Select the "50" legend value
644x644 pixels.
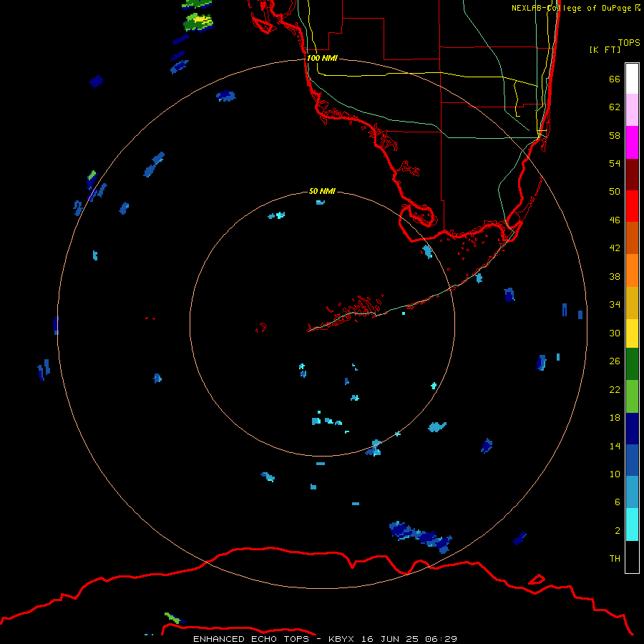[x=615, y=191]
